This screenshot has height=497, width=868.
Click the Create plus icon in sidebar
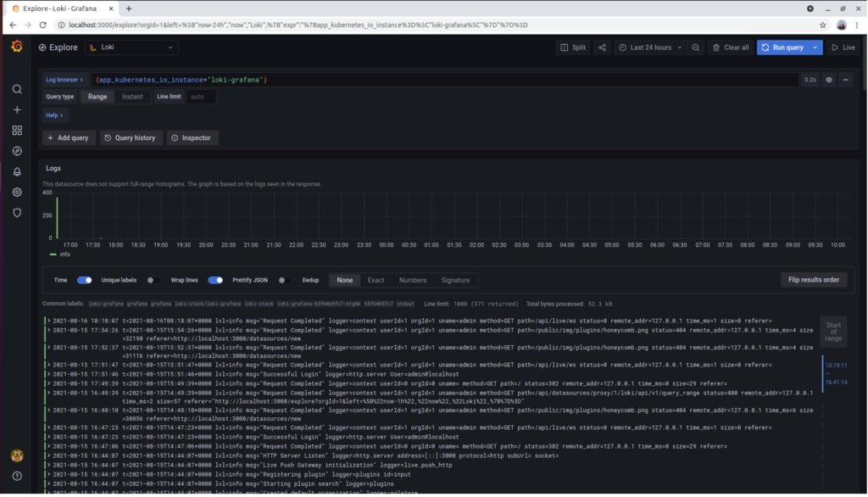pos(17,110)
